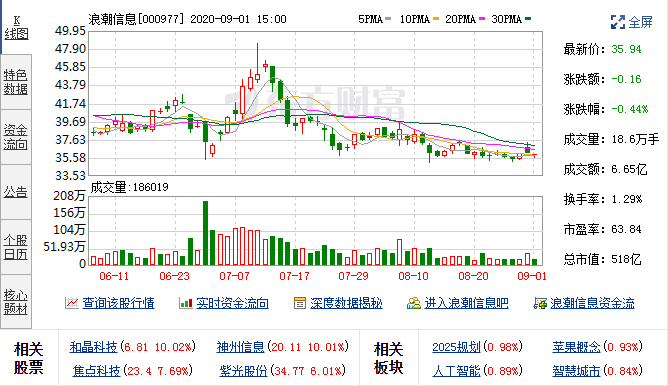This screenshot has width=668, height=386.
Task: Click the 06-11 date axis label
Action: click(x=114, y=276)
